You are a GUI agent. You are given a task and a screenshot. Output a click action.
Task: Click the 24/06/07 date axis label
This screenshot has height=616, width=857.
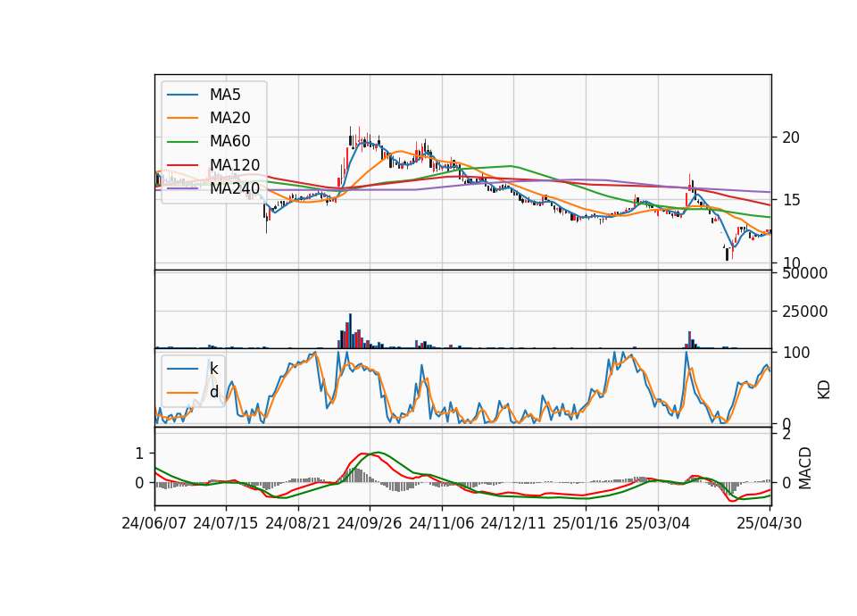(x=154, y=523)
